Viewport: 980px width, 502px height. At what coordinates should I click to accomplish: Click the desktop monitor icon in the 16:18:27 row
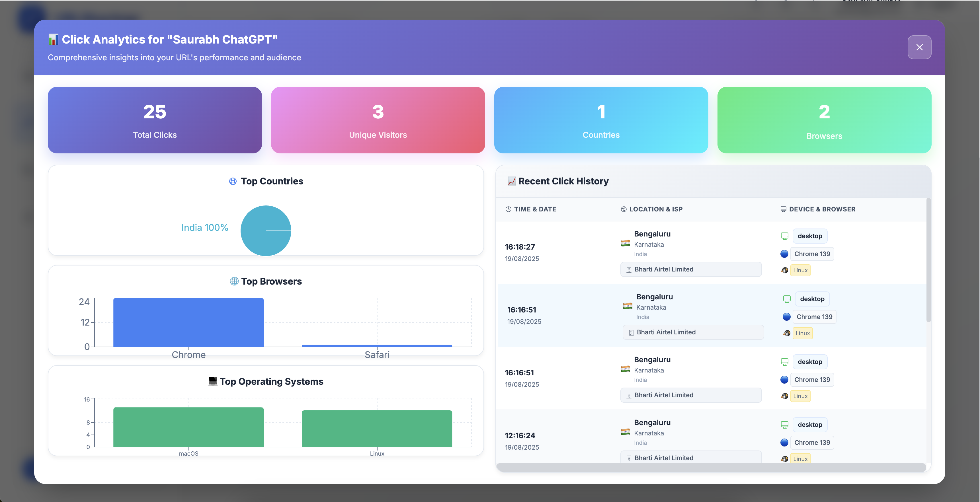coord(784,236)
